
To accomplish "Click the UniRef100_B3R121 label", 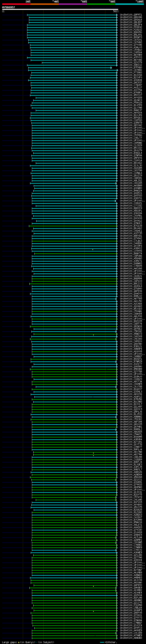I will point(131,347).
